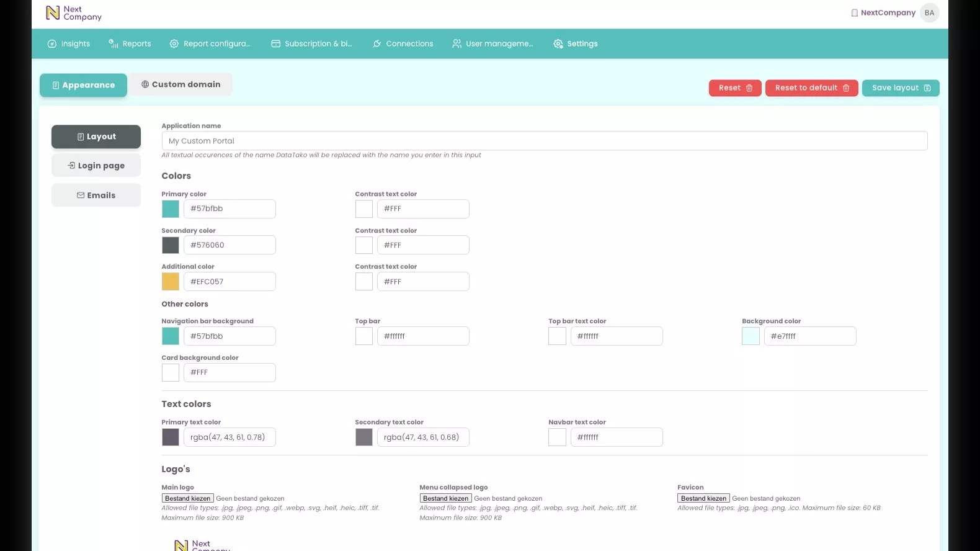Screen dimensions: 980x551
Task: Click the Background color swatch
Action: point(751,336)
